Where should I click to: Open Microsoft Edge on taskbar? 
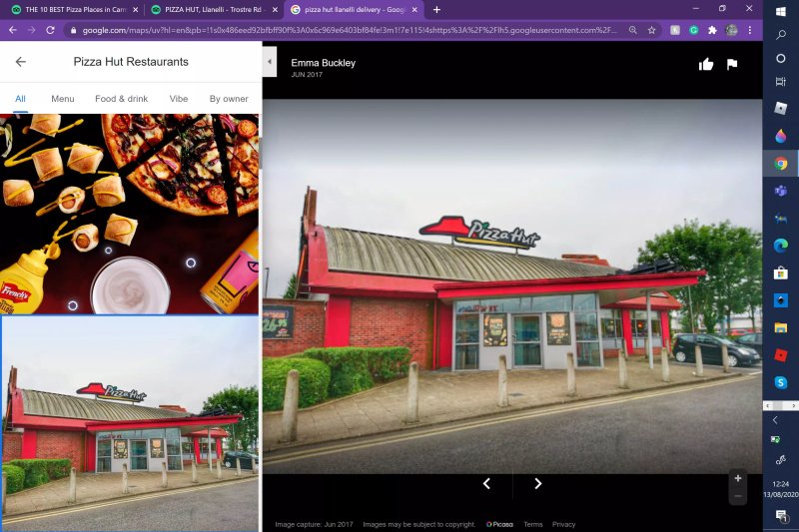point(781,246)
